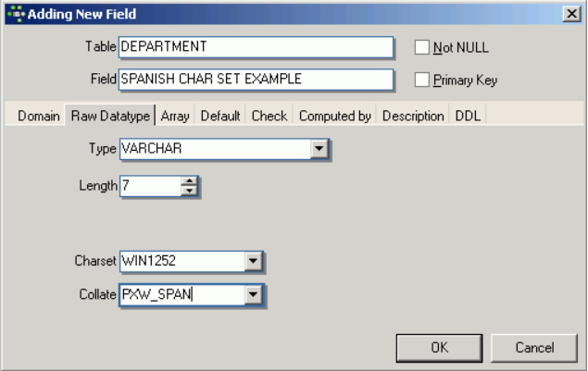Select the Raw Datatype tab
588x371 pixels.
click(110, 116)
